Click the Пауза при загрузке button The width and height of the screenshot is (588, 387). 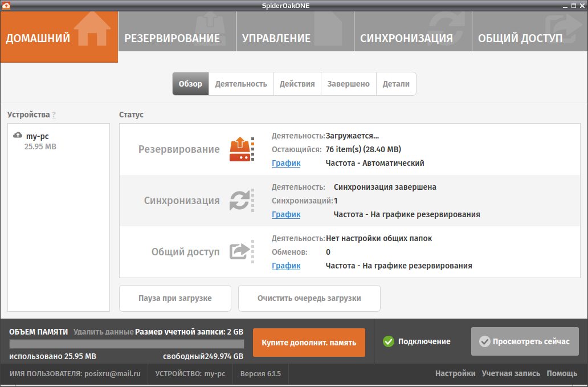[175, 298]
